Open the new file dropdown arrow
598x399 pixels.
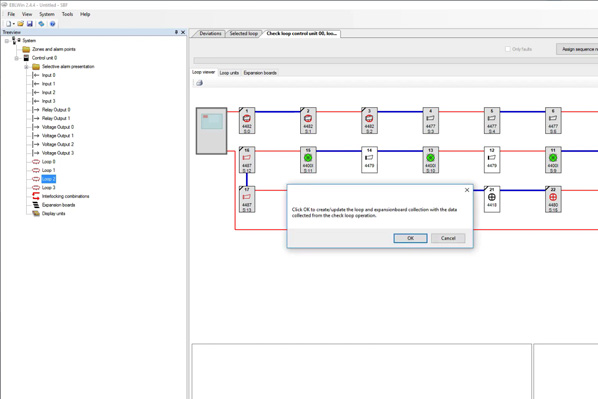(14, 24)
